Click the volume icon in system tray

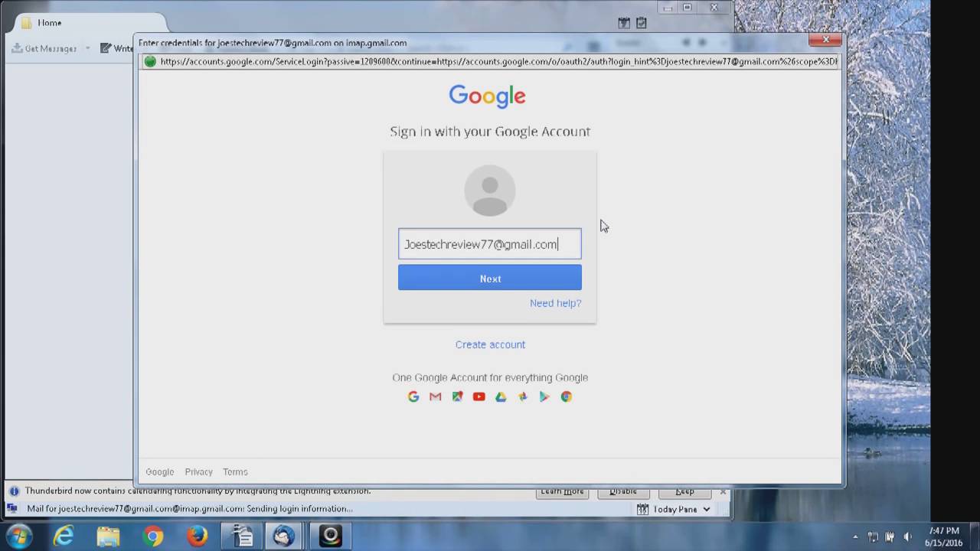(x=908, y=537)
